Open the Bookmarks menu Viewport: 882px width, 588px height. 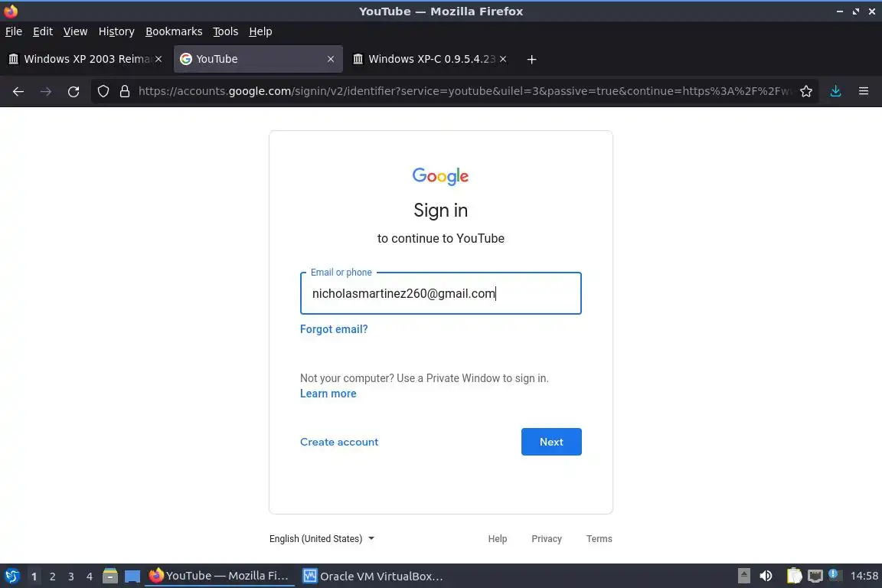click(174, 31)
